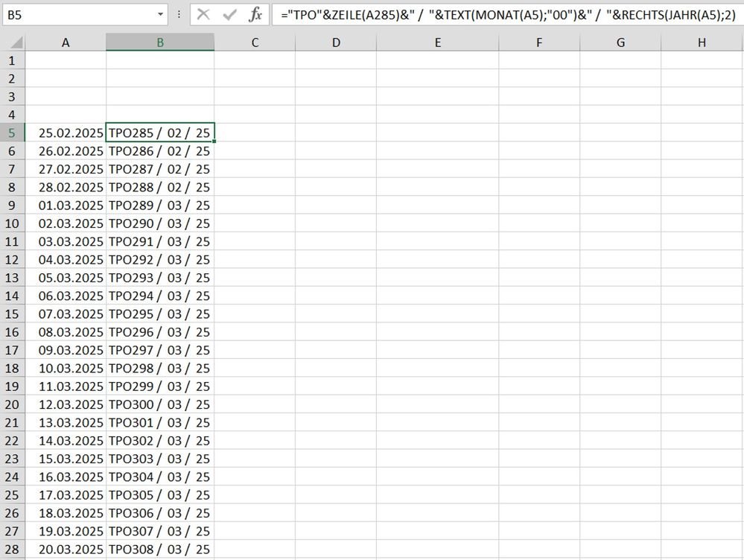Select cell TPO285 / 02 / 25

click(x=160, y=133)
